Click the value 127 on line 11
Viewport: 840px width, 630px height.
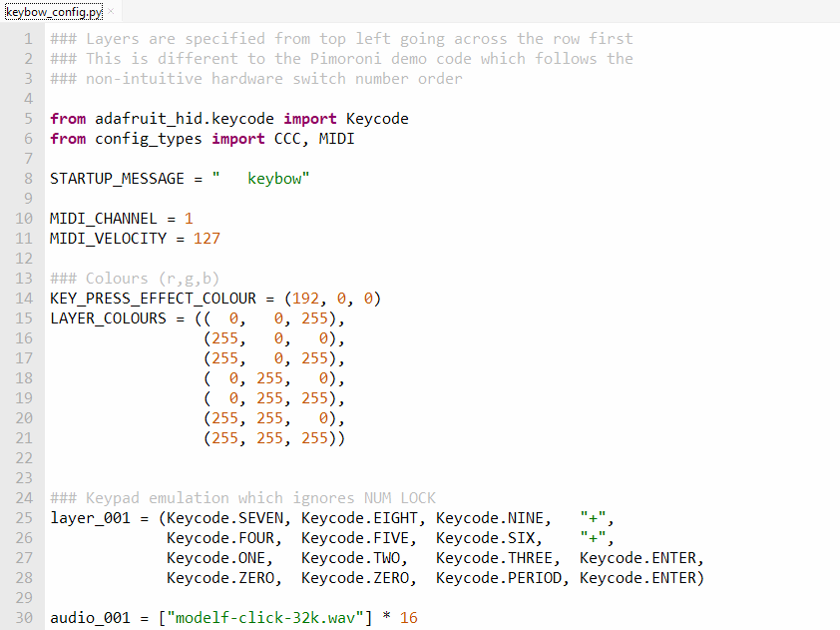click(207, 239)
